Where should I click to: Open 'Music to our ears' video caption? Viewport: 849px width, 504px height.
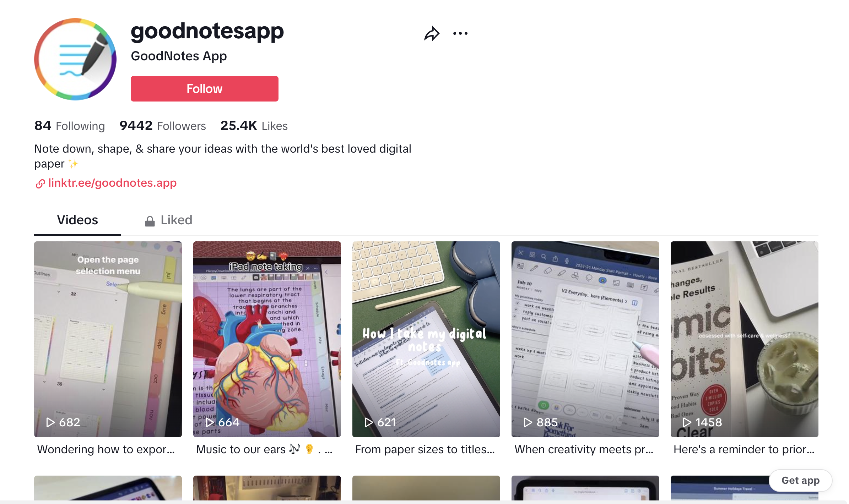pyautogui.click(x=264, y=449)
